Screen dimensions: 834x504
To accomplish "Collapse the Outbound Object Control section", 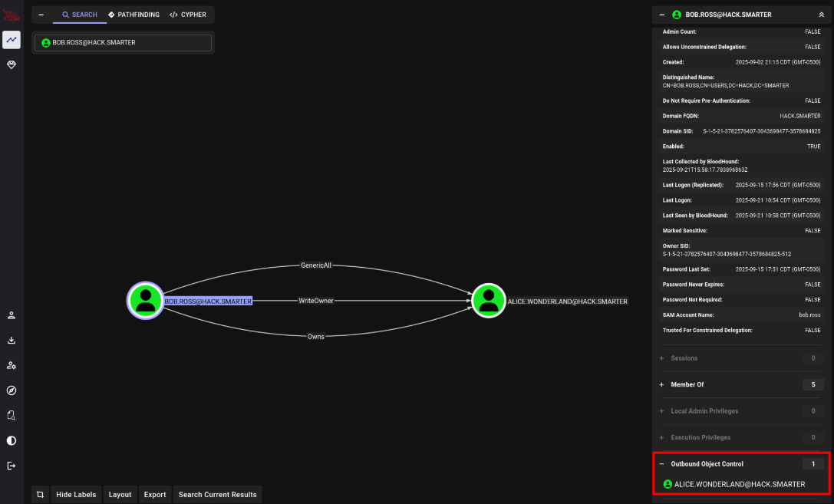I will [x=662, y=464].
